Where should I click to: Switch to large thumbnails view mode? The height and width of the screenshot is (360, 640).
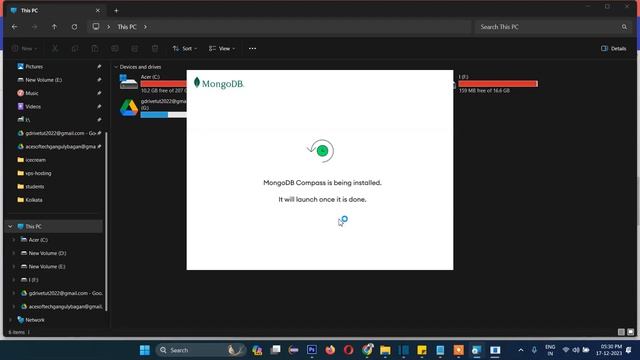pos(631,332)
